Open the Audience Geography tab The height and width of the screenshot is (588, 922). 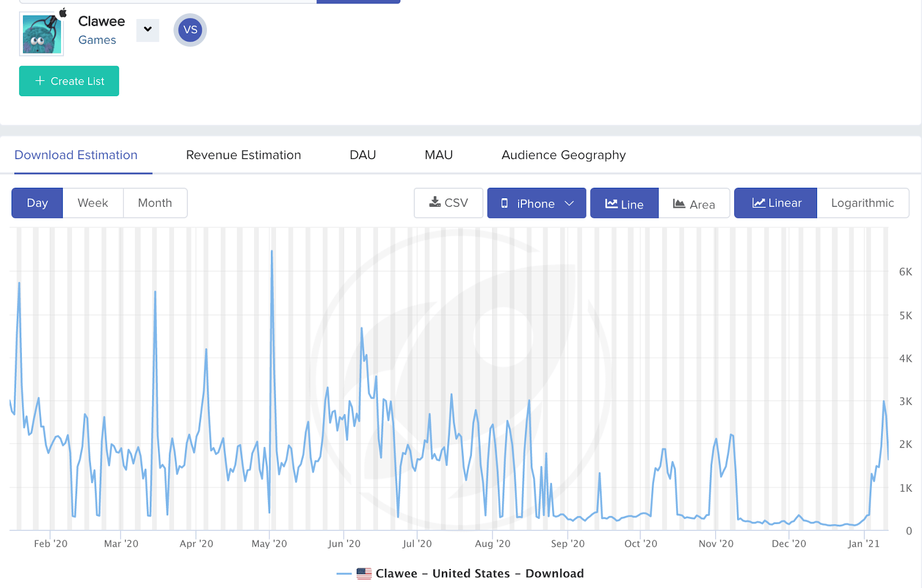564,155
